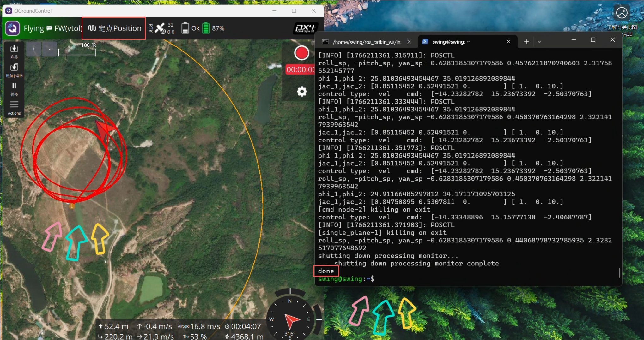Screen dimensions: 644x340
Task: Expand the terminal profile dropdown chevron
Action: pos(539,42)
